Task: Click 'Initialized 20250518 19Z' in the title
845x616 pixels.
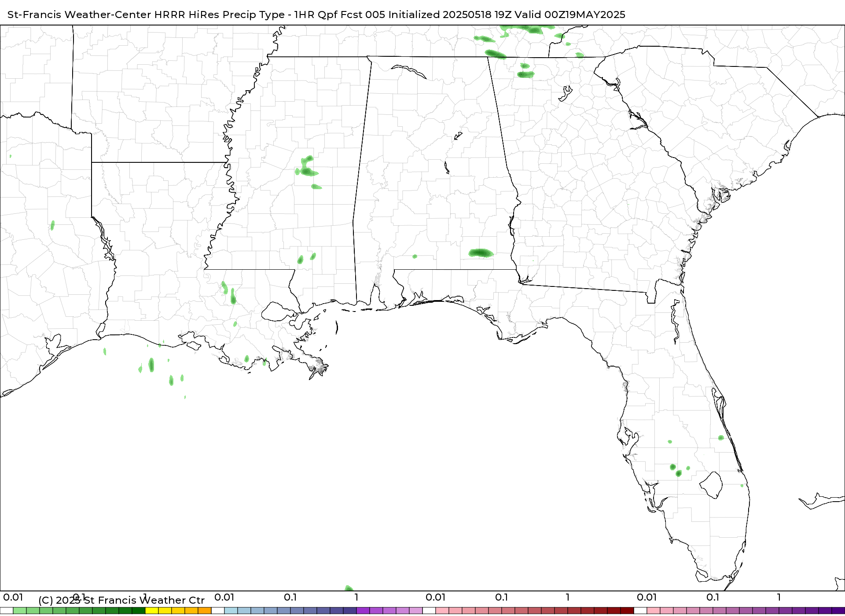Action: 450,15
